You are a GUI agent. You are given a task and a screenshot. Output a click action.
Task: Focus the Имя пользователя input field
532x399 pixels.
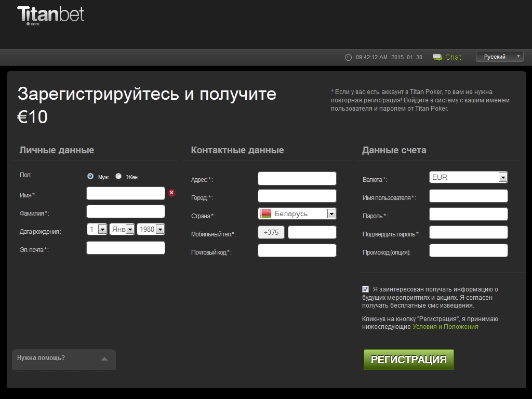(x=469, y=196)
